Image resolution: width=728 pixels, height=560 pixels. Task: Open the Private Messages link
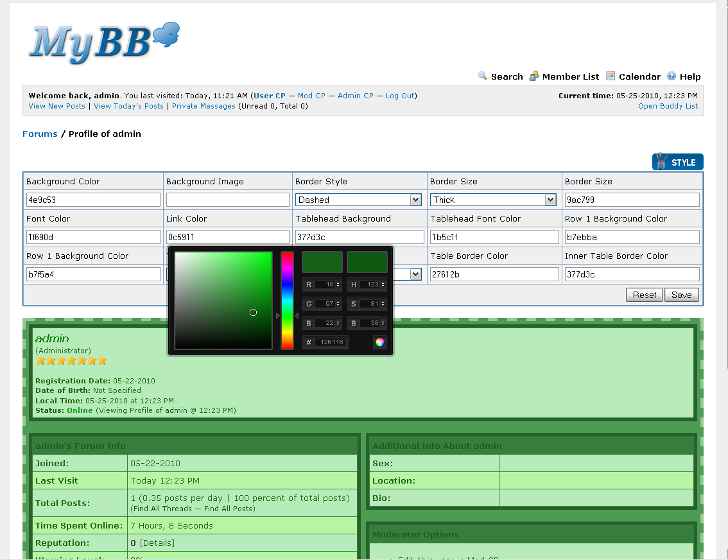click(x=204, y=106)
